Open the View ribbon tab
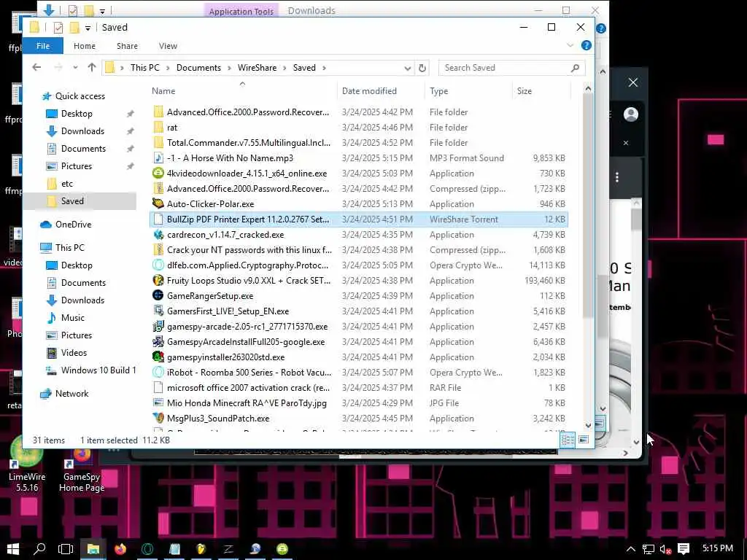The image size is (747, 560). [x=168, y=46]
